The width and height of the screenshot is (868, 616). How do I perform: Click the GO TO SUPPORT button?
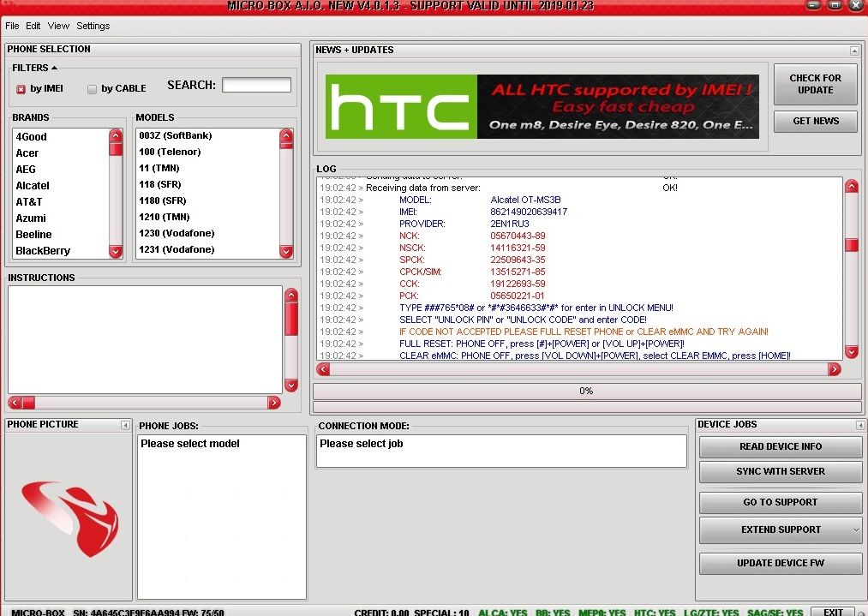781,503
